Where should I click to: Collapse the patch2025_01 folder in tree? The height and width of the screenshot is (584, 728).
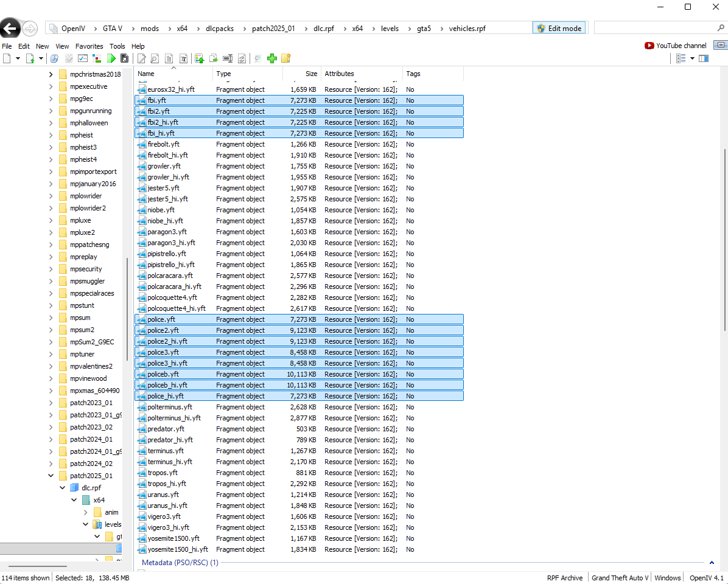pyautogui.click(x=51, y=476)
